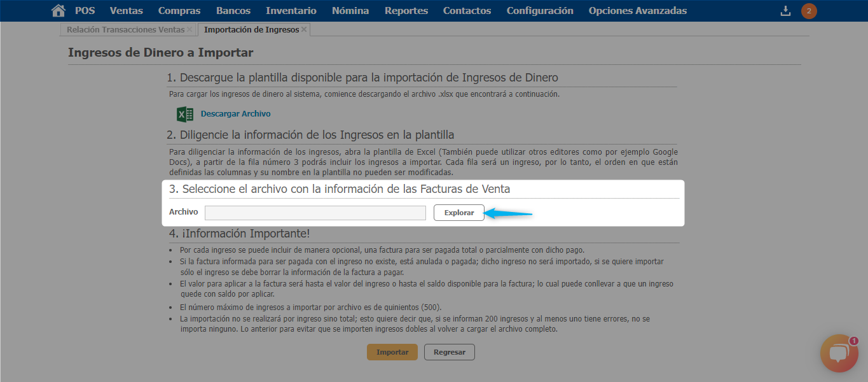868x382 pixels.
Task: Click the Home house icon
Action: 59,11
